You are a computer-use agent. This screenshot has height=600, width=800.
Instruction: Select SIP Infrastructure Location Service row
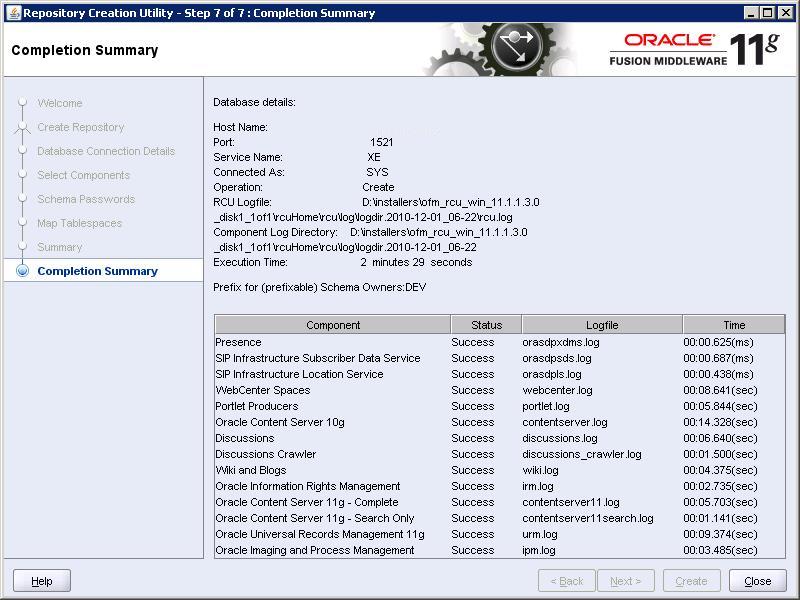pos(499,374)
